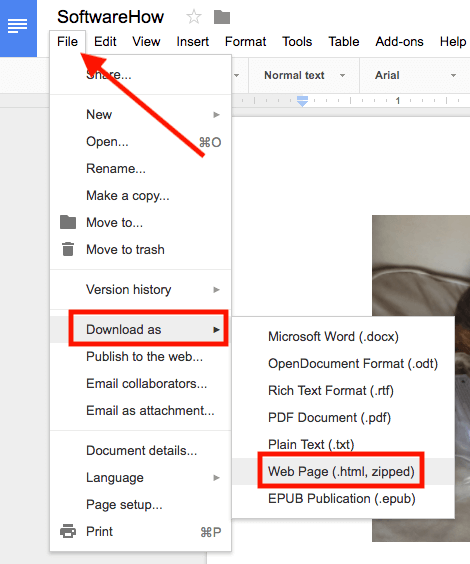Open the Normal text style dropdown
This screenshot has height=564, width=470.
(x=304, y=75)
